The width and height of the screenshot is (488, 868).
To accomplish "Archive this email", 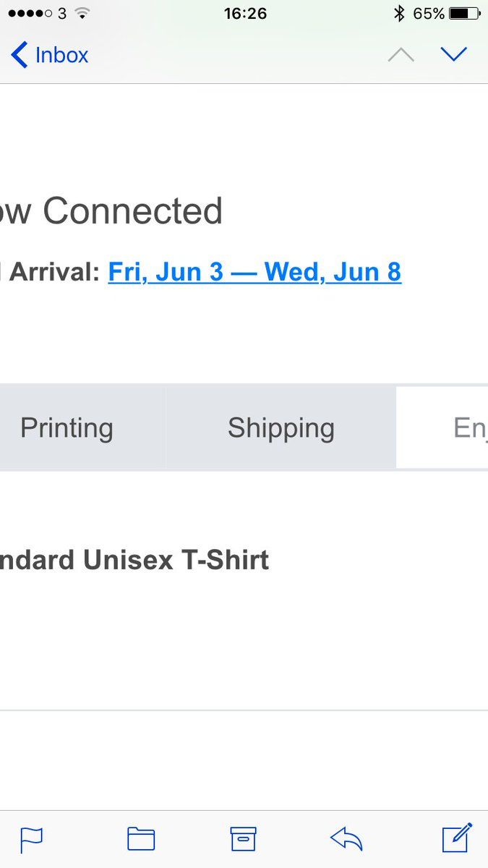I will point(244,839).
